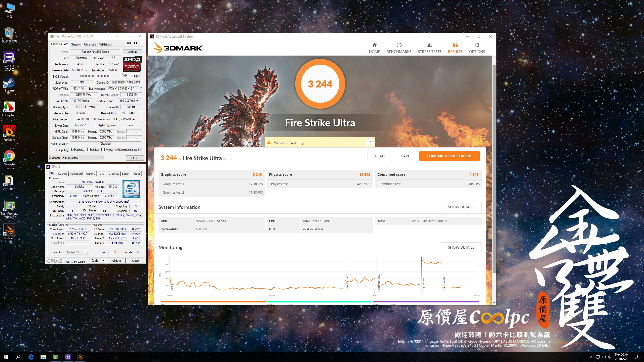Screen dimensions: 644x362
Task: Toggle the OpenCL checkbox in GPU-Z
Action: pyautogui.click(x=73, y=150)
